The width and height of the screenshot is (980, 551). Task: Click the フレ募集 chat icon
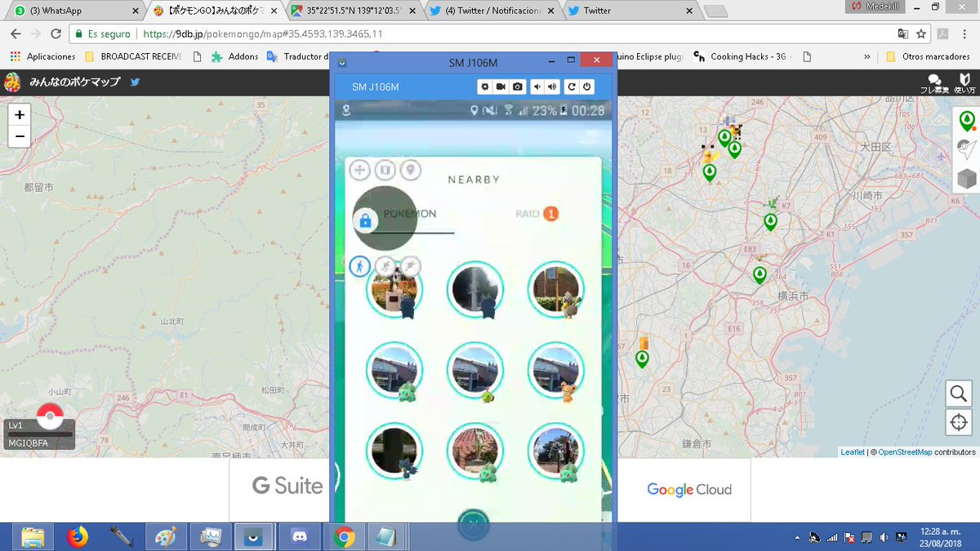click(934, 82)
